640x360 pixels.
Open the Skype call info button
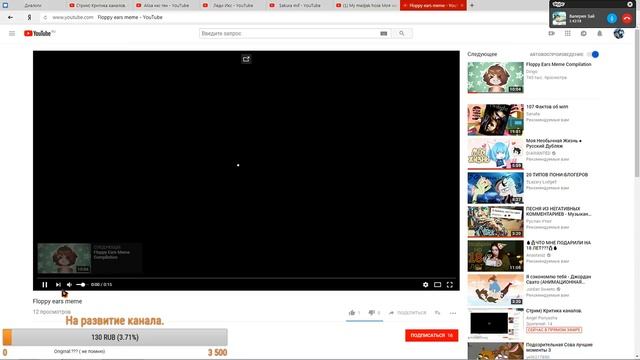[611, 18]
